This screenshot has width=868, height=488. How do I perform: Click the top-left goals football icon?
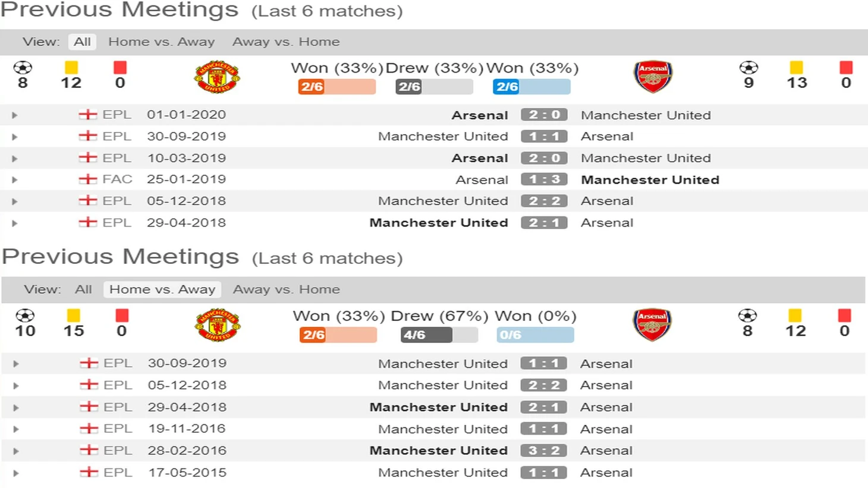point(23,68)
